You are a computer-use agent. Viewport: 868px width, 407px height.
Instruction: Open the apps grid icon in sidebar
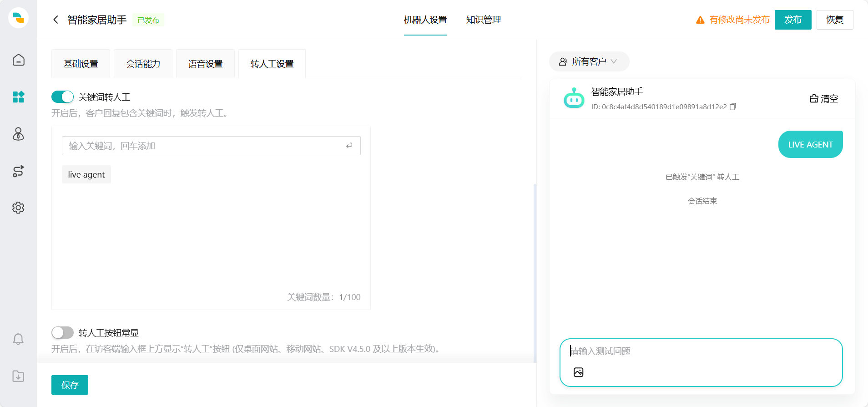(x=18, y=97)
